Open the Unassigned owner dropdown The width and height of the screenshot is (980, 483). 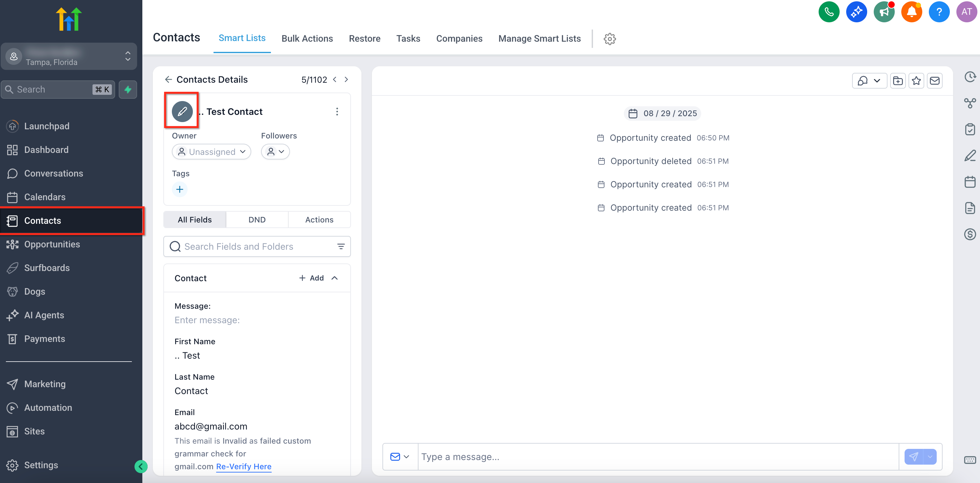click(x=212, y=152)
